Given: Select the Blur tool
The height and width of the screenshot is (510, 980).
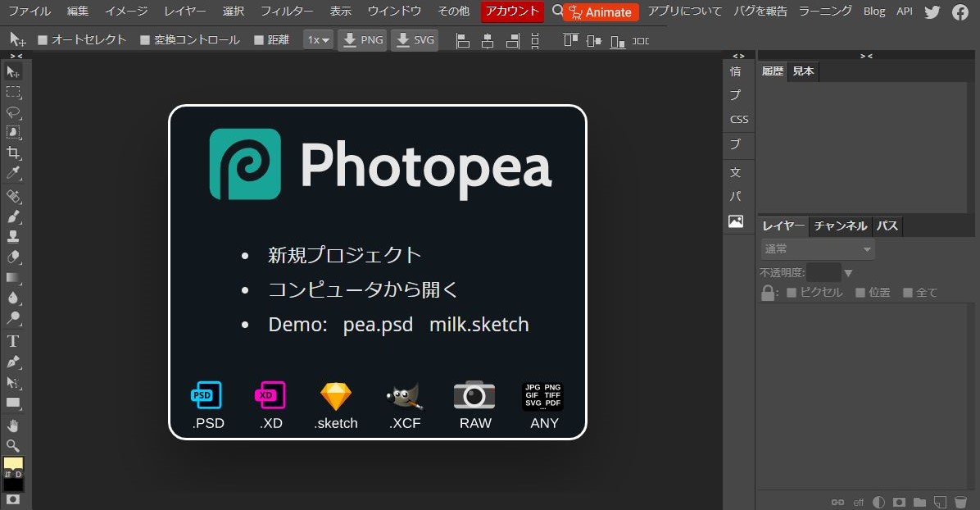Looking at the screenshot, I should pos(13,298).
